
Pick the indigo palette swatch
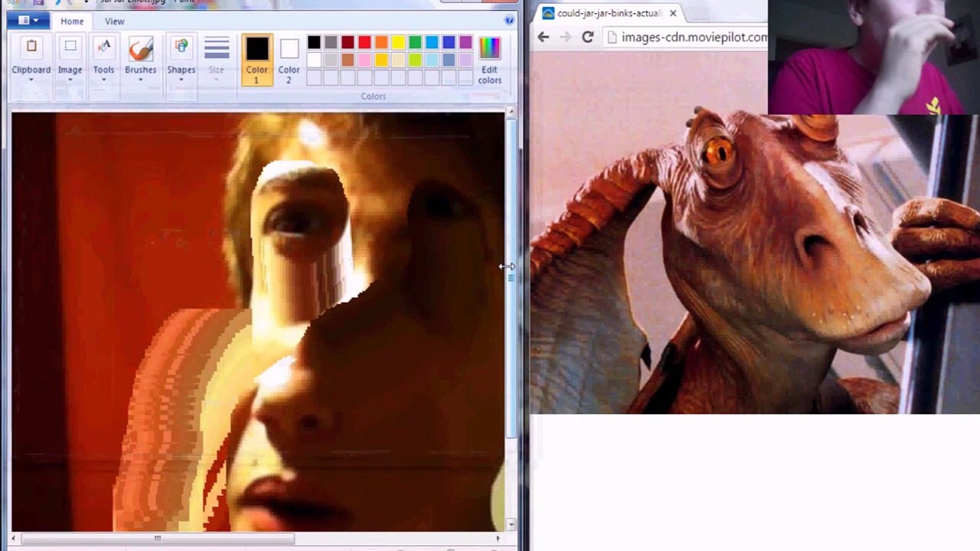[x=449, y=42]
